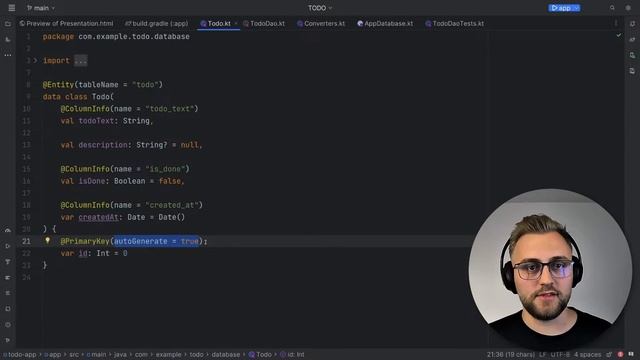Image resolution: width=640 pixels, height=360 pixels.
Task: Click the red error indicator in status bar
Action: (x=620, y=354)
